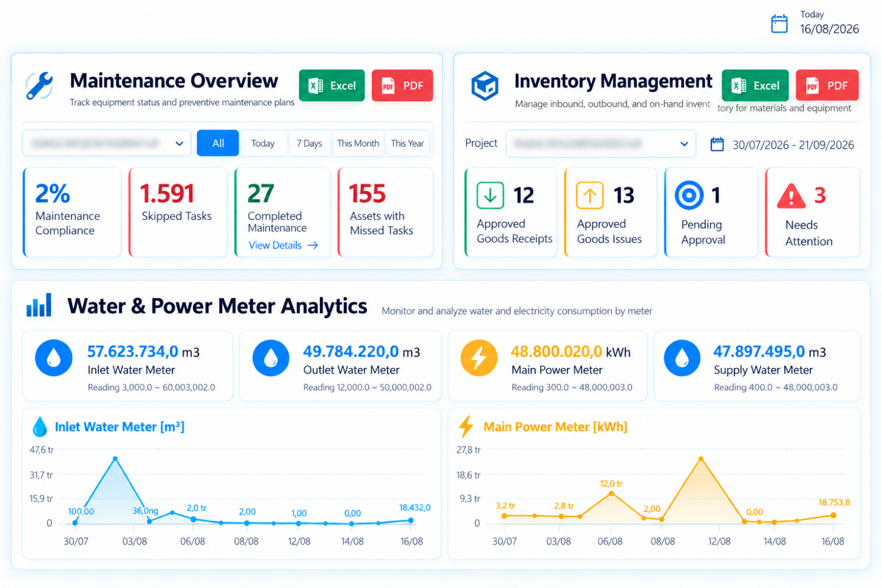882x588 pixels.
Task: Export Maintenance Overview as PDF
Action: pos(402,86)
